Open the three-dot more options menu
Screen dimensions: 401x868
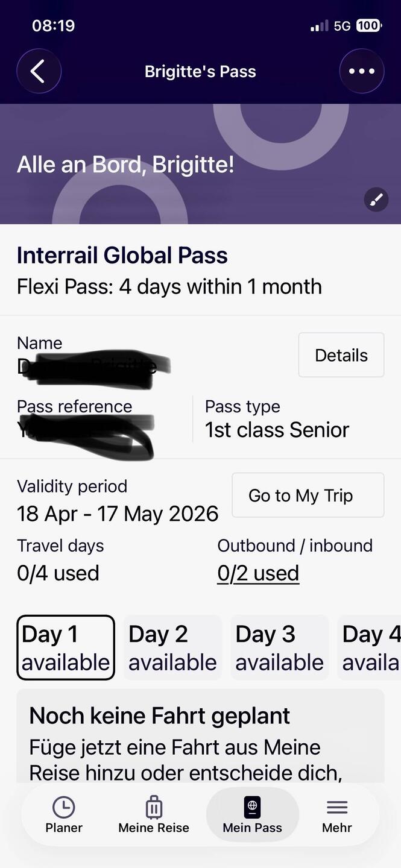click(x=362, y=71)
